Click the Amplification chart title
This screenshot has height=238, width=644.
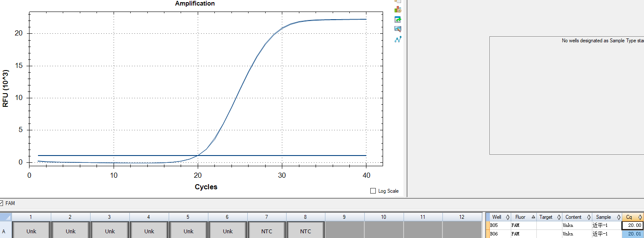coord(195,3)
